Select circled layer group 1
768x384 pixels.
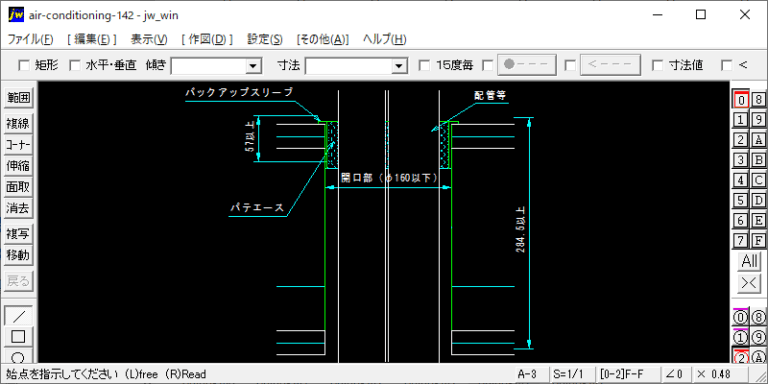(741, 337)
